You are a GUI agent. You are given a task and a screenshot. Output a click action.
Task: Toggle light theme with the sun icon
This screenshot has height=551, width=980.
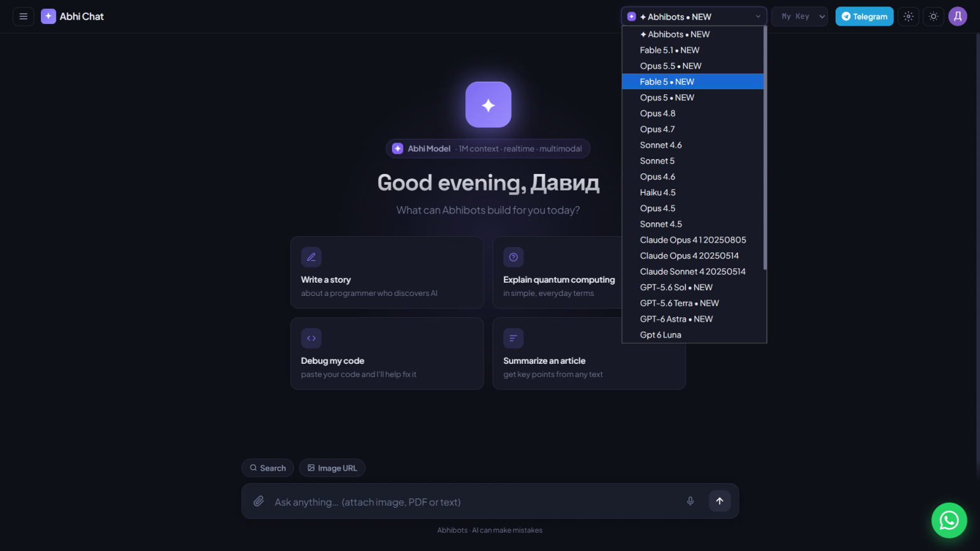[x=934, y=16]
